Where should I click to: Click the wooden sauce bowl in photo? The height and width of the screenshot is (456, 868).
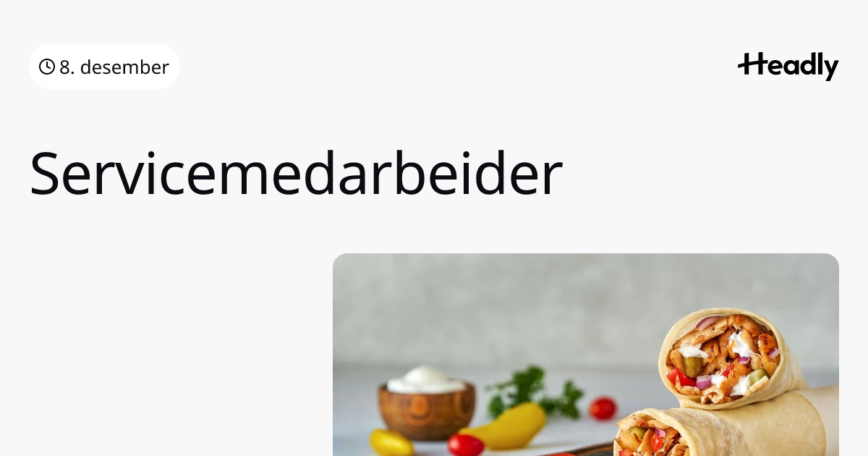pyautogui.click(x=427, y=410)
